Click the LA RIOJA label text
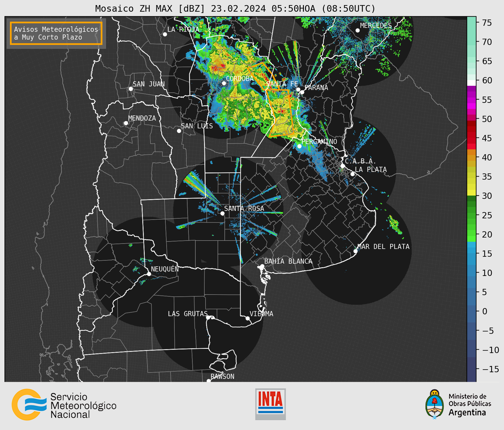The image size is (504, 430). [183, 29]
